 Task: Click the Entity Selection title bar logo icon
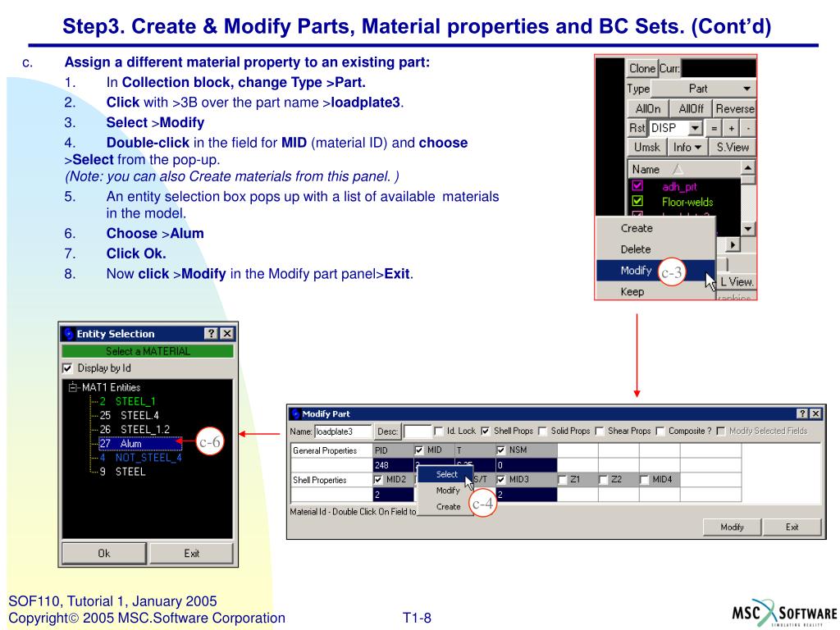click(x=68, y=334)
